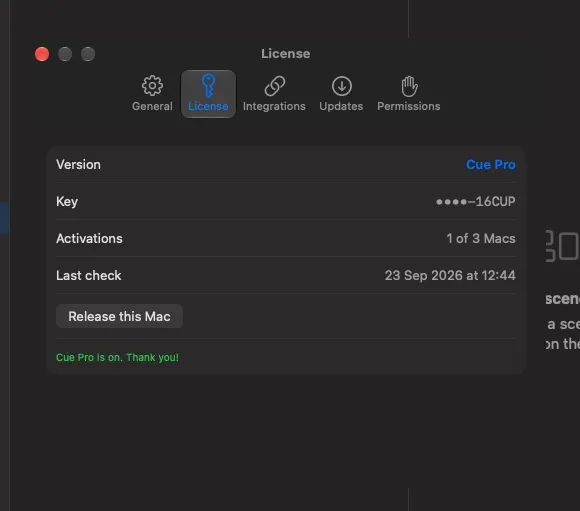The image size is (580, 511).
Task: Click the License window title
Action: pyautogui.click(x=286, y=54)
